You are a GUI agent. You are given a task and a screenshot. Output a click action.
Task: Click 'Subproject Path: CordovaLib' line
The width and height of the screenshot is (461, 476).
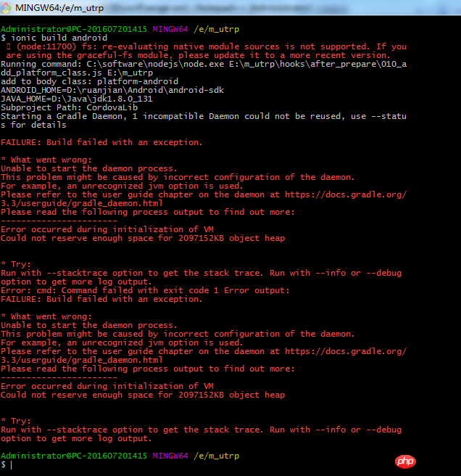[69, 107]
